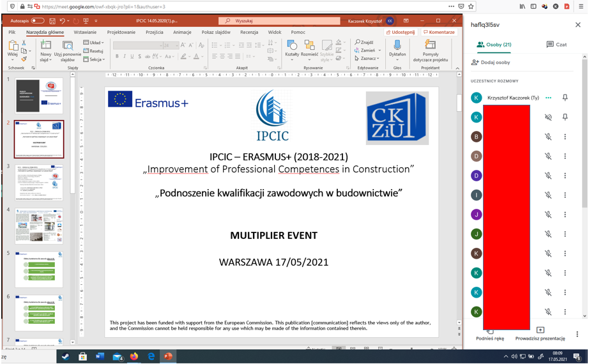Select slide 1 thumbnail
The image size is (589, 364).
coord(39,96)
